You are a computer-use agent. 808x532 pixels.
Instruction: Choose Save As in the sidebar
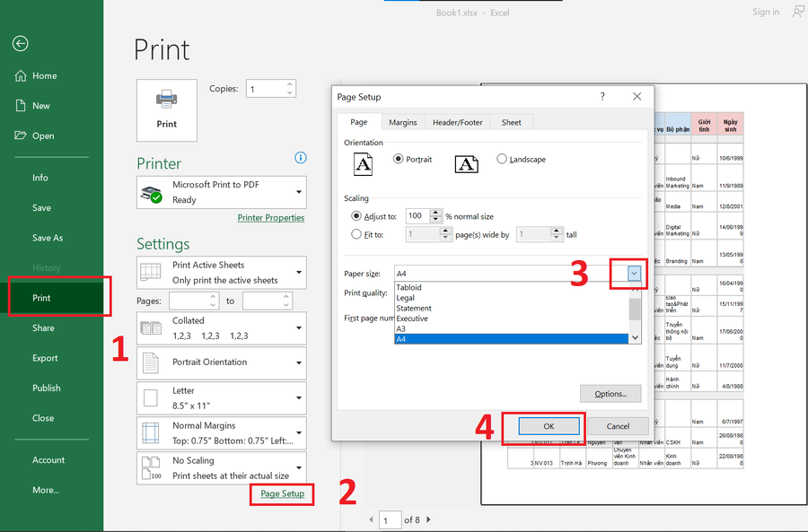(x=48, y=238)
